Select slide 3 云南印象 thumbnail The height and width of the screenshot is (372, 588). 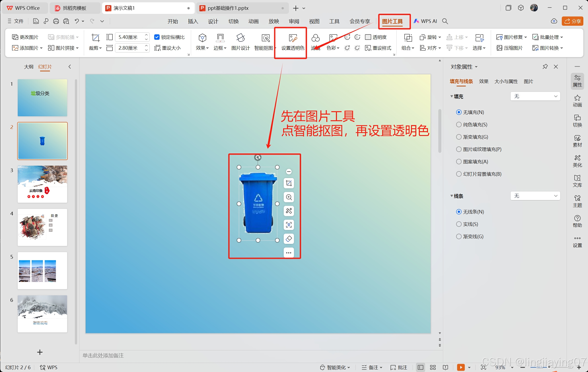(42, 184)
